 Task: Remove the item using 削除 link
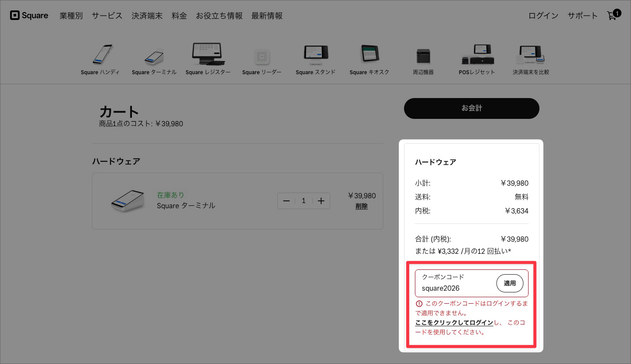pyautogui.click(x=362, y=206)
